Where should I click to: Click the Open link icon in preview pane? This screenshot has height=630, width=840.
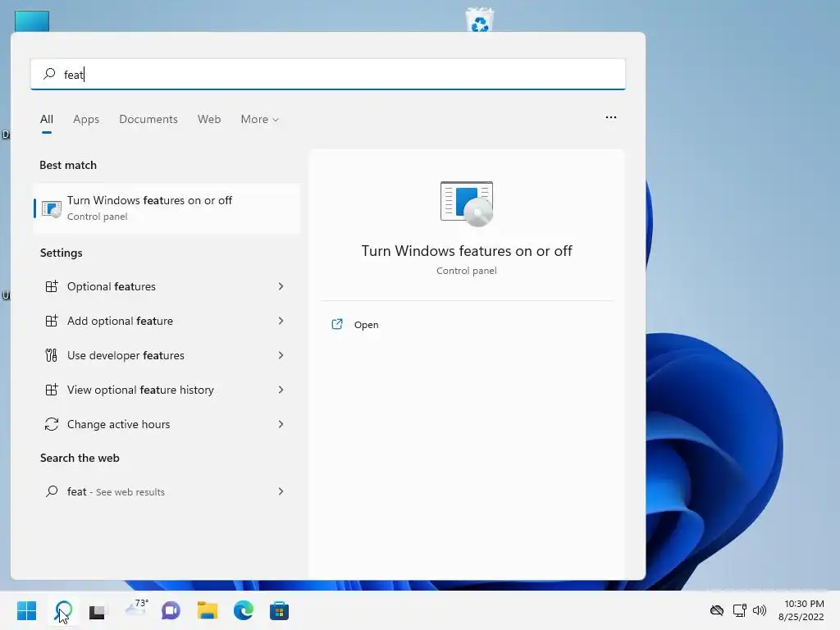click(x=337, y=324)
